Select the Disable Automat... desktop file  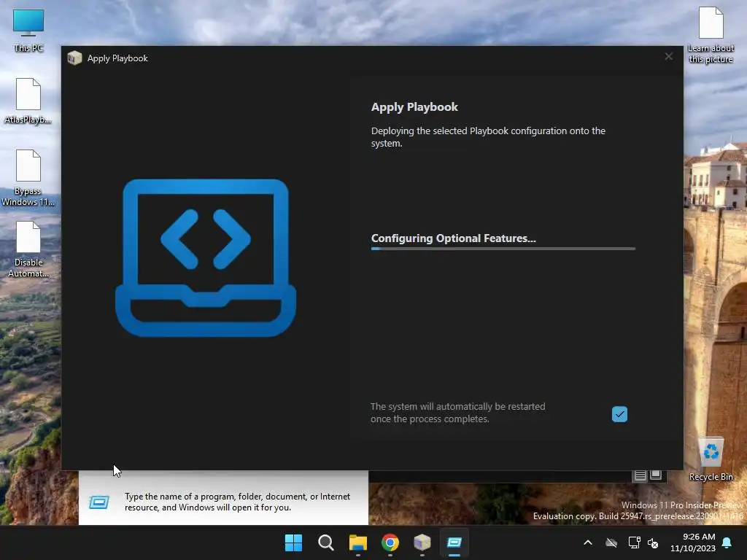pyautogui.click(x=28, y=249)
